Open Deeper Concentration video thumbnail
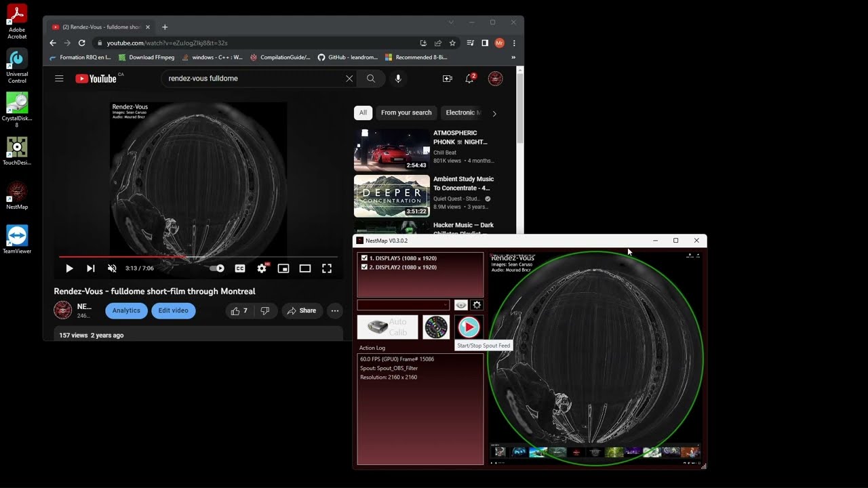 392,196
